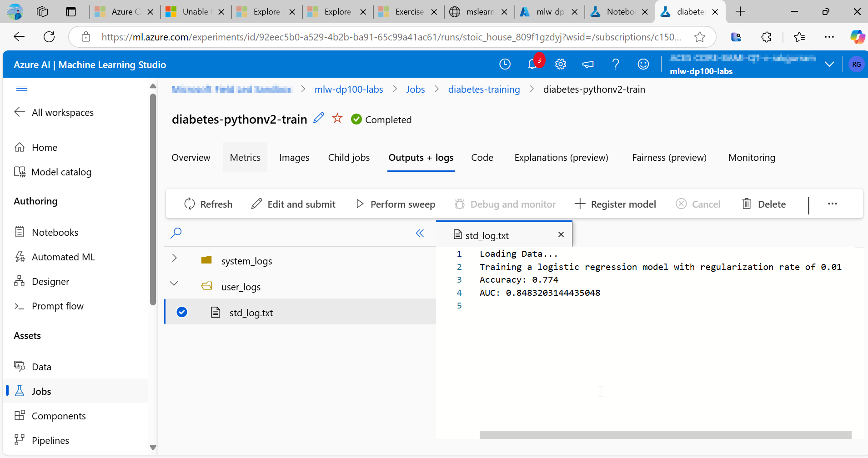Screen dimensions: 868x458
Task: Open the browser favorites list icon
Action: (x=799, y=37)
